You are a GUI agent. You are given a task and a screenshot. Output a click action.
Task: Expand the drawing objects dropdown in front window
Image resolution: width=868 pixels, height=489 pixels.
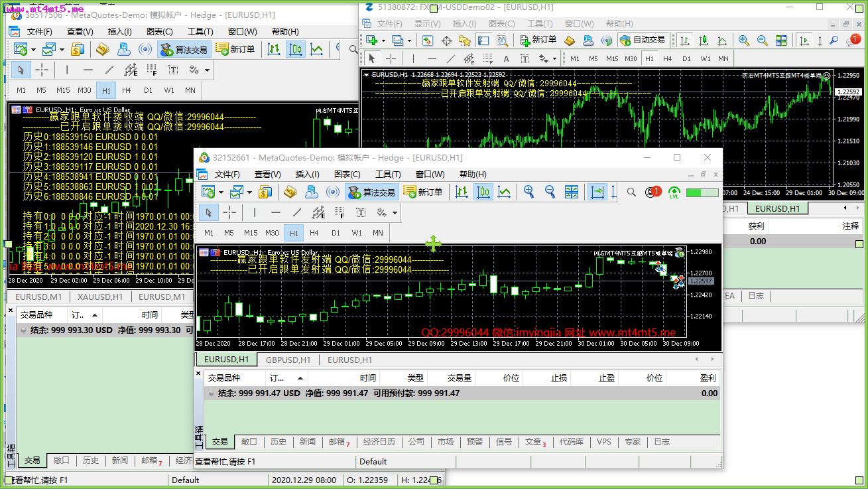(395, 213)
